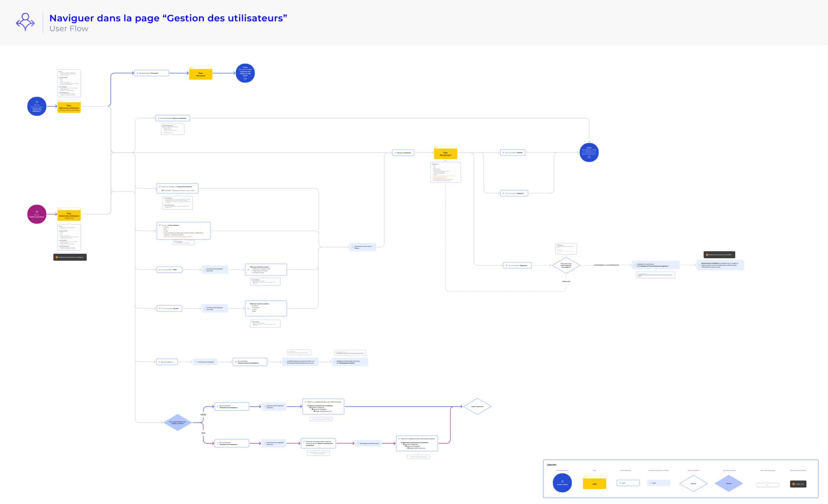This screenshot has height=504, width=828.
Task: Click the filled blue decision diamond before NON/OUI
Action: click(177, 423)
